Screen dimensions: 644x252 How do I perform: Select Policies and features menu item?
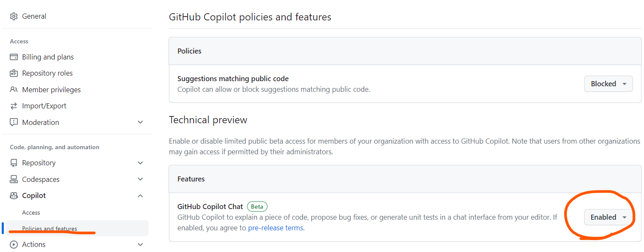(x=50, y=229)
